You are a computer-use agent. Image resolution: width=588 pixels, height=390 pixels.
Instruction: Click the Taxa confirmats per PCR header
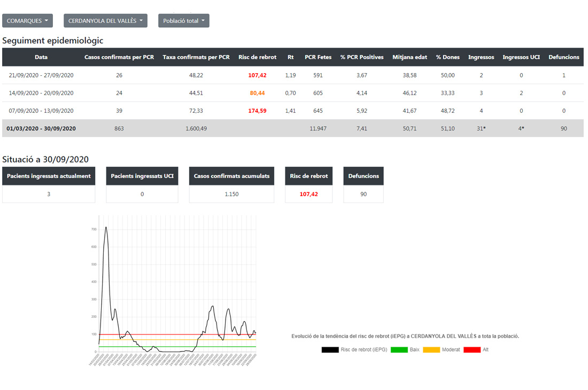(196, 57)
